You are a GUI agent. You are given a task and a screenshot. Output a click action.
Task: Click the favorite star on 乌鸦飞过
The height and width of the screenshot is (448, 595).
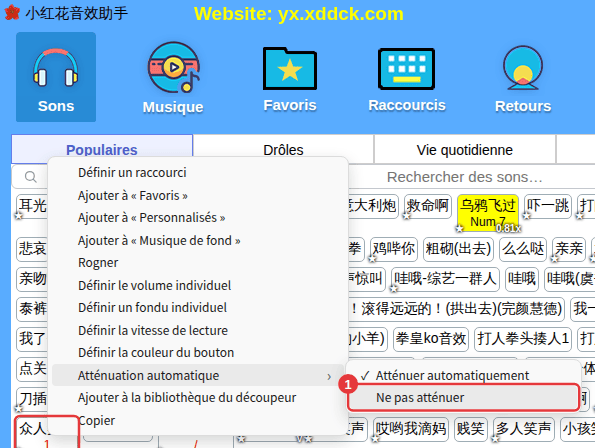pos(460,229)
